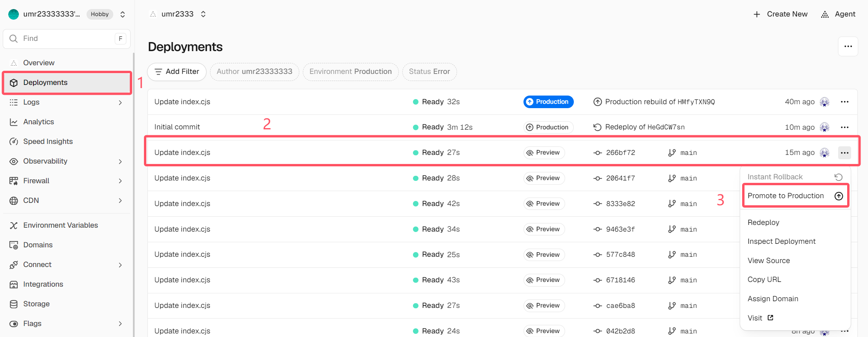Click the Integrations icon
Viewport: 868px width, 337px height.
tap(14, 284)
